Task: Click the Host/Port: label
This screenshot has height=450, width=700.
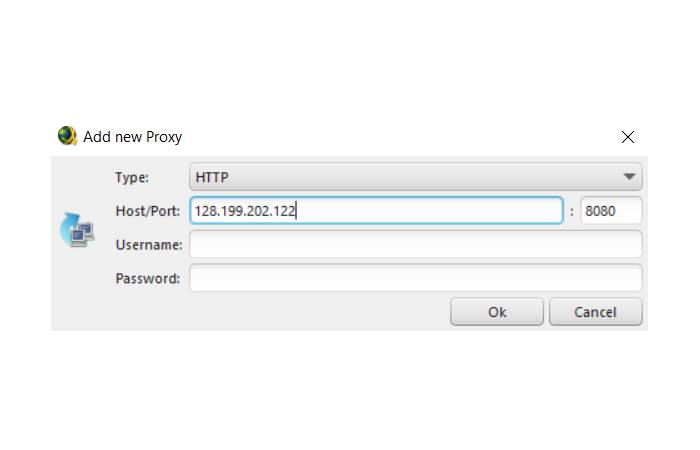Action: tap(148, 211)
